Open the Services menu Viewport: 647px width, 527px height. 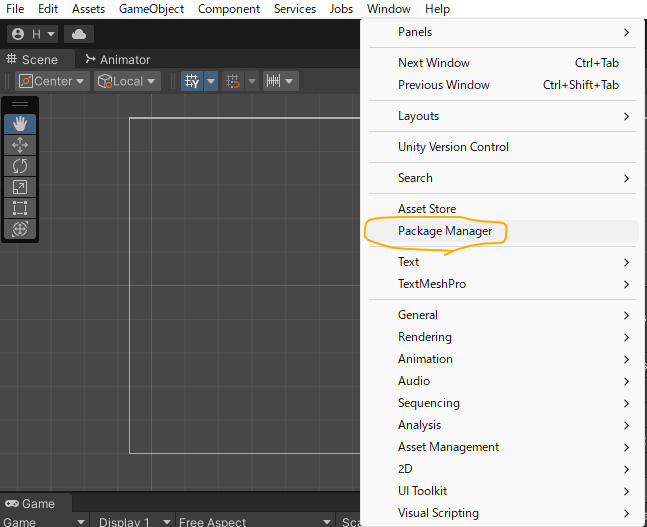295,9
